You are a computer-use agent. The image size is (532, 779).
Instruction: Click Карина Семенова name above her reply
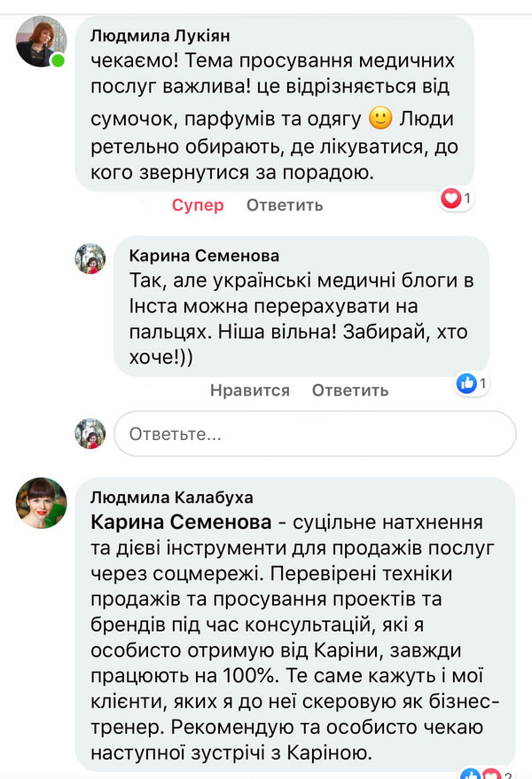tap(204, 256)
